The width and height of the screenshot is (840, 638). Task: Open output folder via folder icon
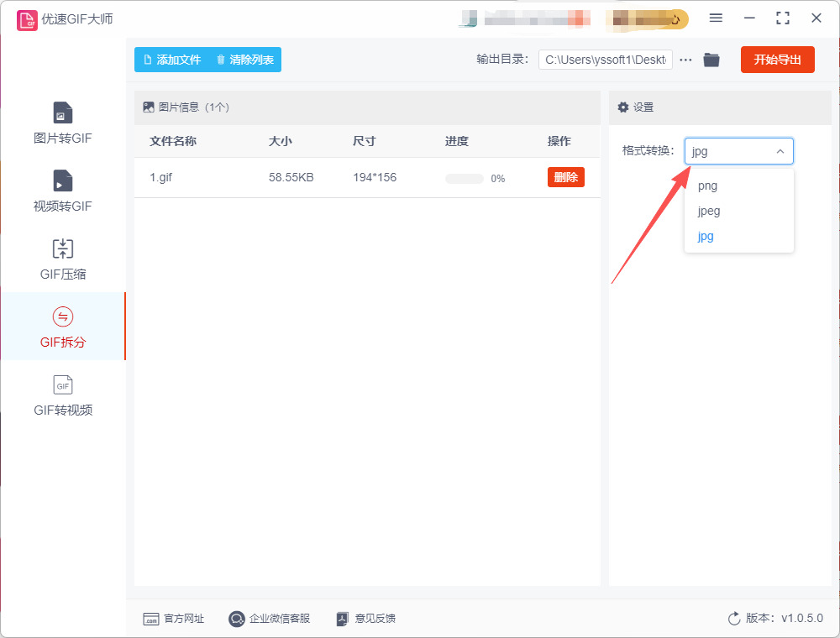[711, 60]
